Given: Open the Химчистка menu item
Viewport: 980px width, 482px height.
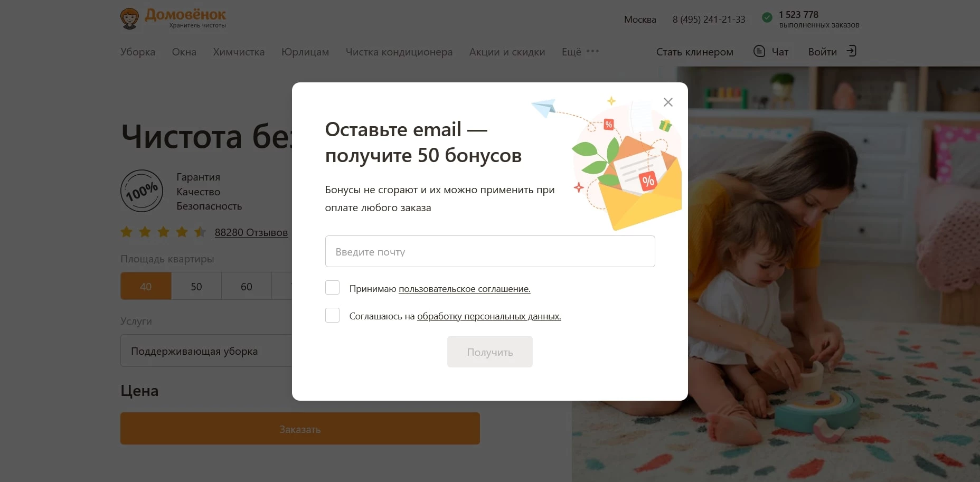Looking at the screenshot, I should [239, 52].
